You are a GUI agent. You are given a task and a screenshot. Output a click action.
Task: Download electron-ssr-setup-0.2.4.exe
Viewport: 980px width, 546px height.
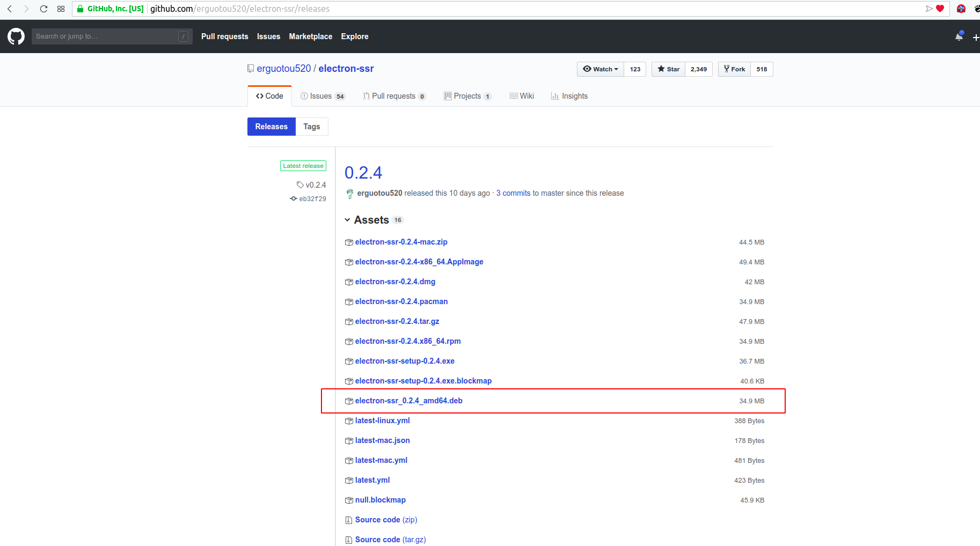(405, 361)
